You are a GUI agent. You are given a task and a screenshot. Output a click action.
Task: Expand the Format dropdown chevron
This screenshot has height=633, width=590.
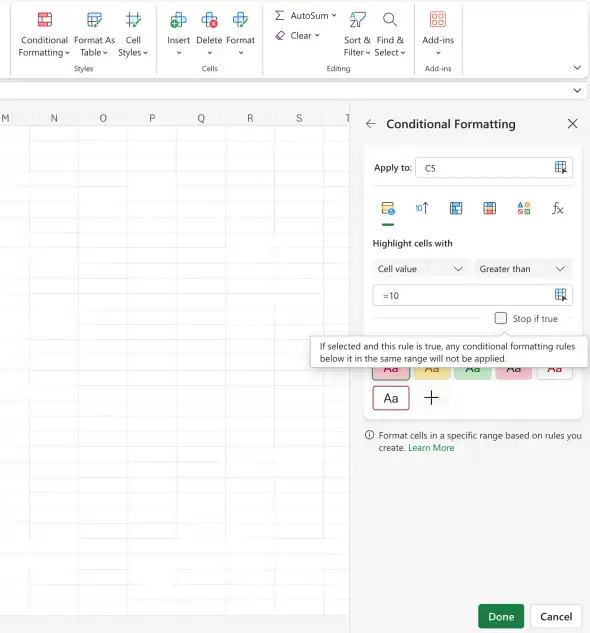[241, 52]
